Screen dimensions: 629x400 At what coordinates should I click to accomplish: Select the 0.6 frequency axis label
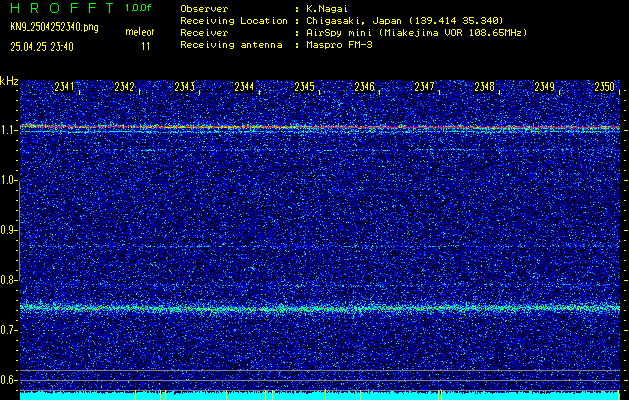point(8,380)
